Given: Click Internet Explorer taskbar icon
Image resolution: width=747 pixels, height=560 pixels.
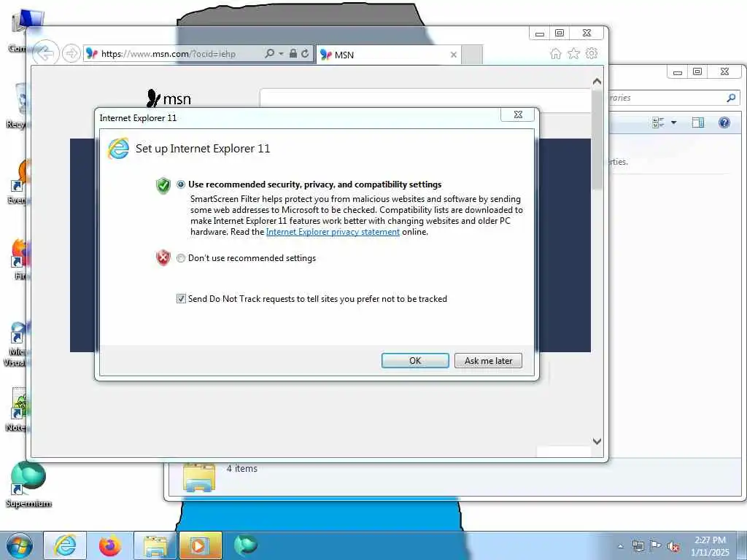Looking at the screenshot, I should (x=65, y=545).
